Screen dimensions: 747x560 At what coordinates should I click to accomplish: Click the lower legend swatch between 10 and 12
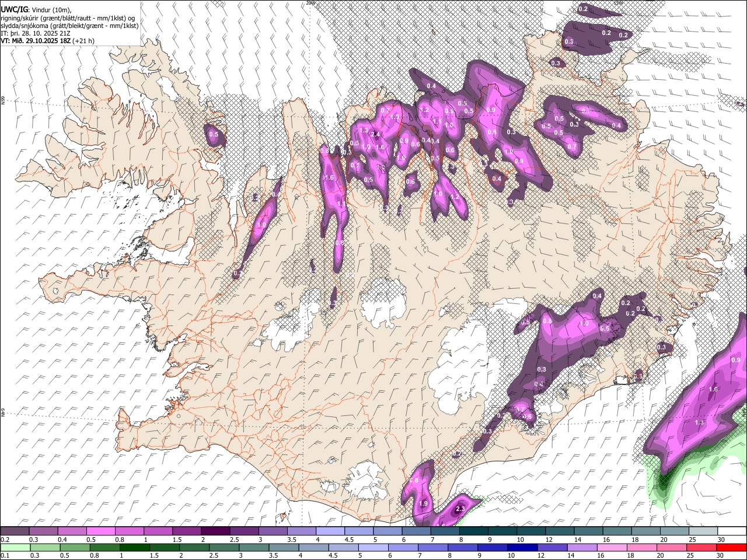523,547
